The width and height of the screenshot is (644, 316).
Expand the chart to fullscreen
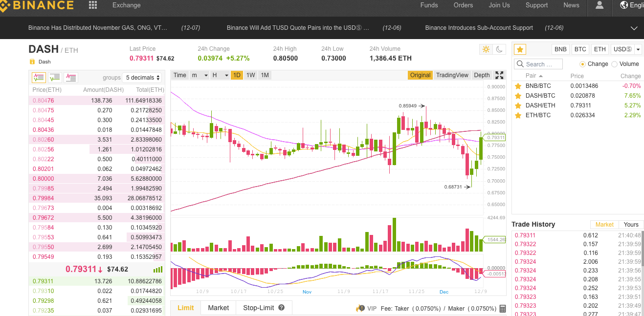coord(499,75)
